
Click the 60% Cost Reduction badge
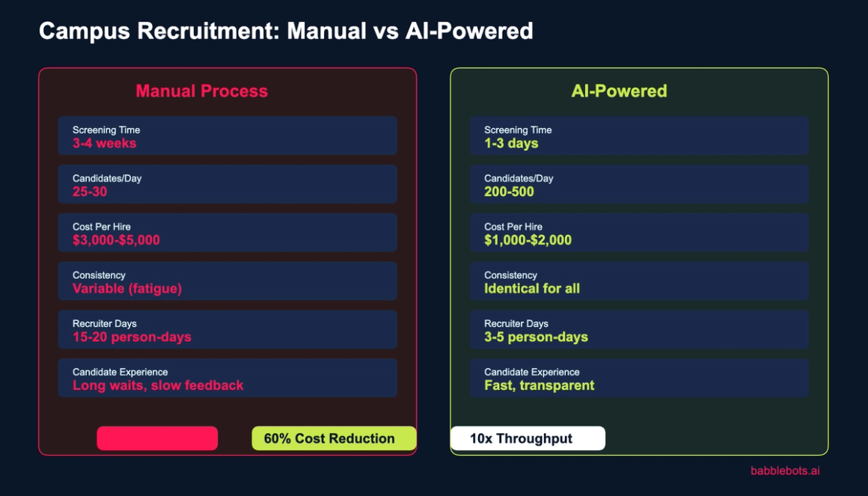point(334,438)
